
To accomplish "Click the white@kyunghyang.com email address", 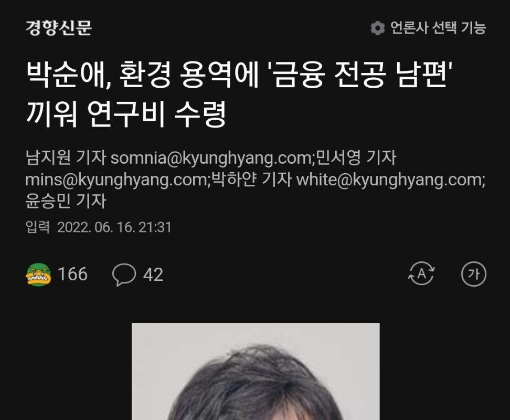I will (389, 180).
